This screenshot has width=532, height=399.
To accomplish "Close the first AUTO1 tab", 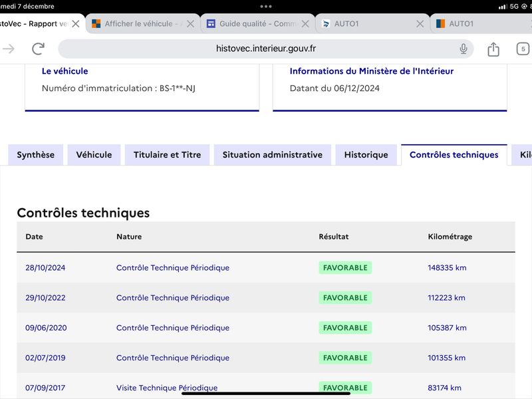I will 420,24.
